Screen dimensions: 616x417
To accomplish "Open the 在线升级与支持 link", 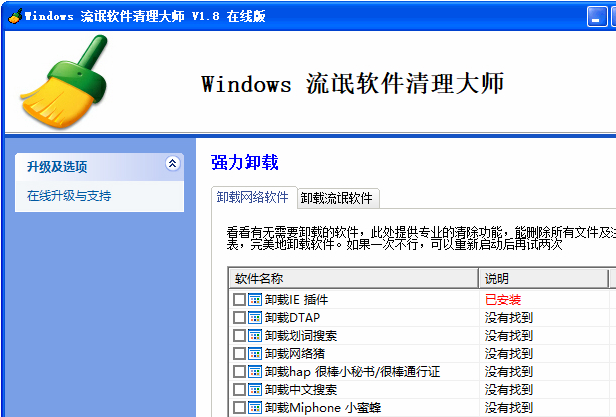I will [69, 196].
